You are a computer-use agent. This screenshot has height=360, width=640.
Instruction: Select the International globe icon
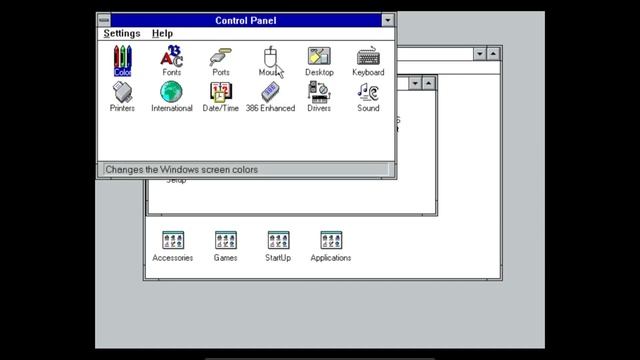click(171, 97)
